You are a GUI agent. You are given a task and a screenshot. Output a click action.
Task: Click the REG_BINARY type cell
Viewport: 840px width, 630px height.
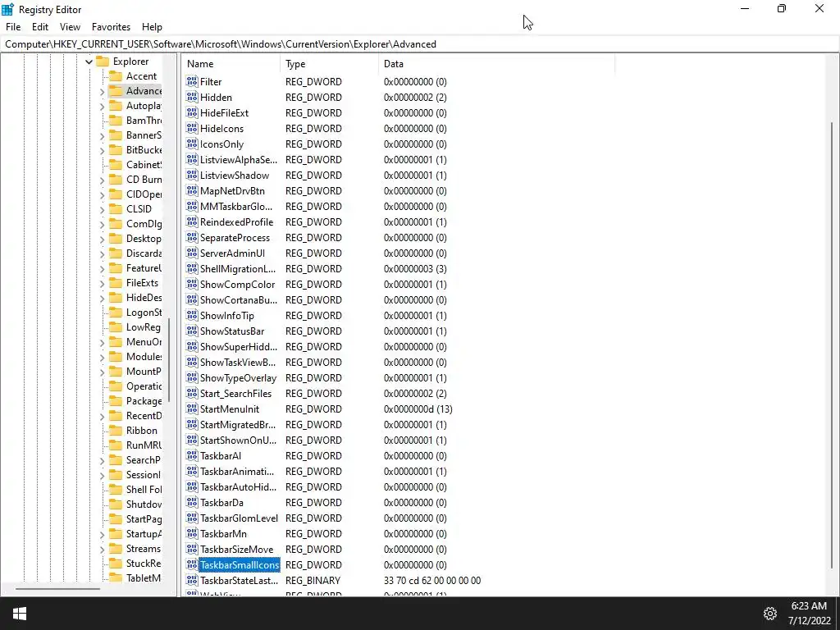(313, 581)
